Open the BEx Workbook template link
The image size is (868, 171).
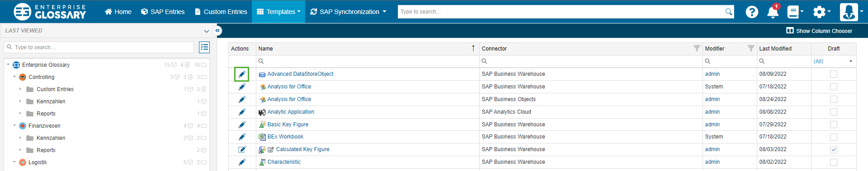285,137
